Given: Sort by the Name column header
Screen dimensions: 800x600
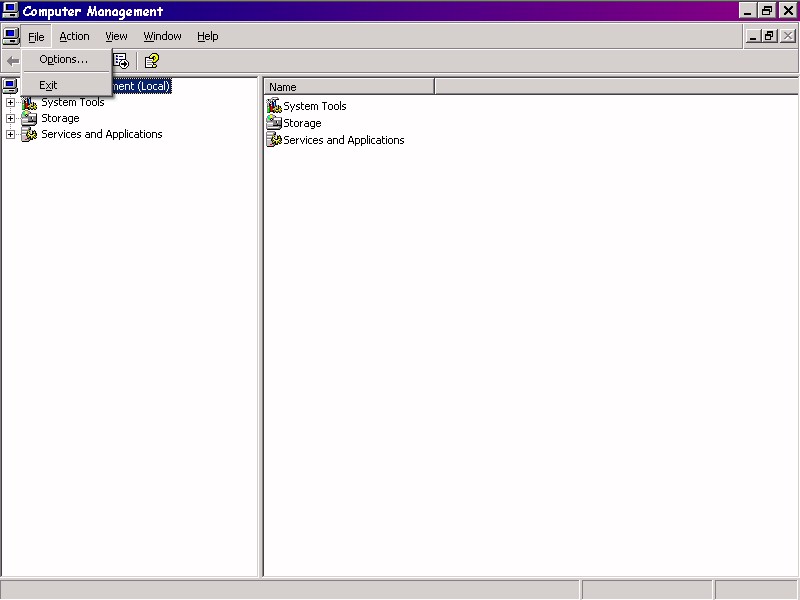Looking at the screenshot, I should coord(349,87).
